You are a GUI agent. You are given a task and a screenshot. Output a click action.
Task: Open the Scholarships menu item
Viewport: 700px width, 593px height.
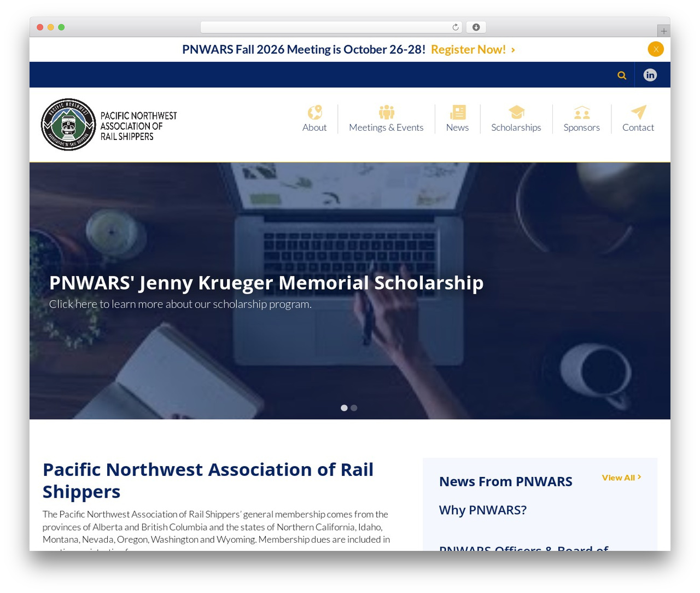point(516,127)
